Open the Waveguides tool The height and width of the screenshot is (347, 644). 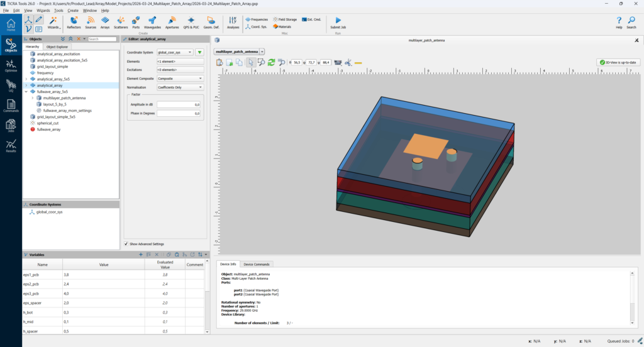click(x=152, y=23)
